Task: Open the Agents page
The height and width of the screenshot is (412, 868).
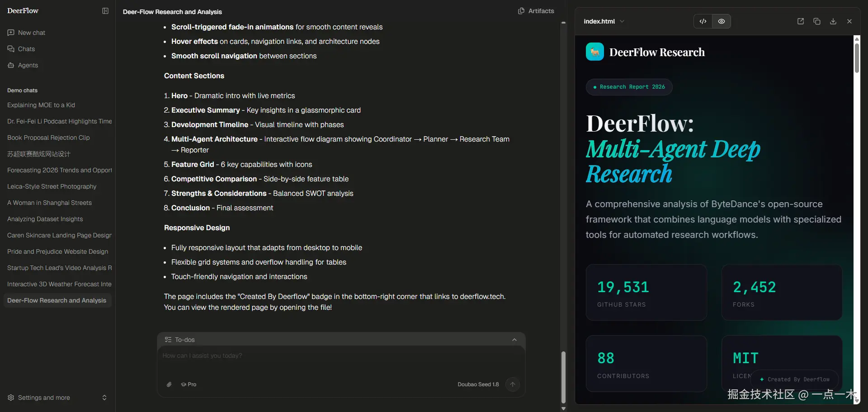Action: pos(57,65)
